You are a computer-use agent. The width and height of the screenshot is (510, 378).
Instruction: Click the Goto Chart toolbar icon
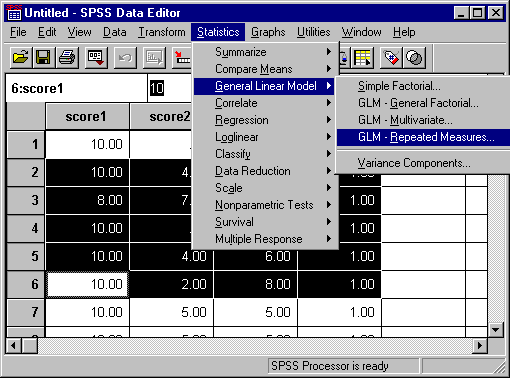(x=154, y=58)
